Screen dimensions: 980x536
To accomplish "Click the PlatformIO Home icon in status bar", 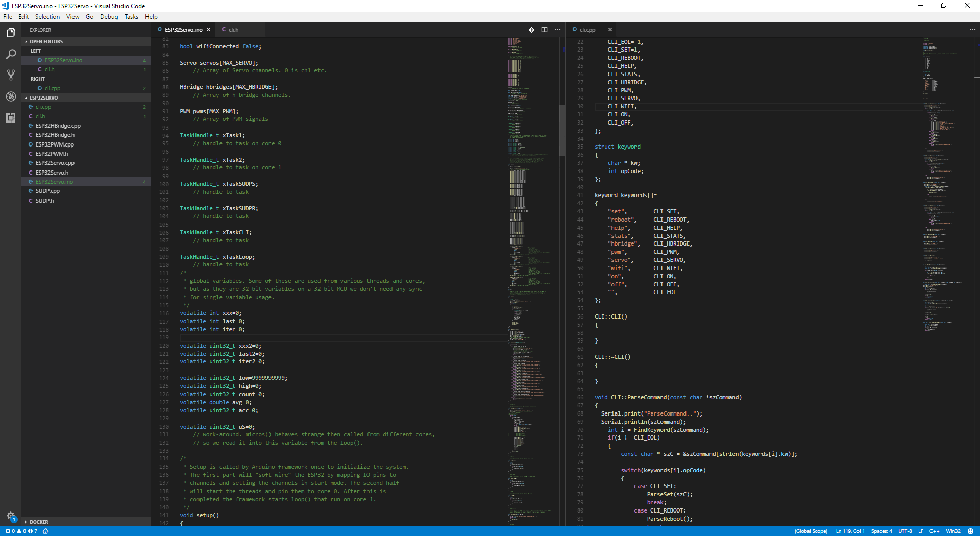I will [x=45, y=531].
